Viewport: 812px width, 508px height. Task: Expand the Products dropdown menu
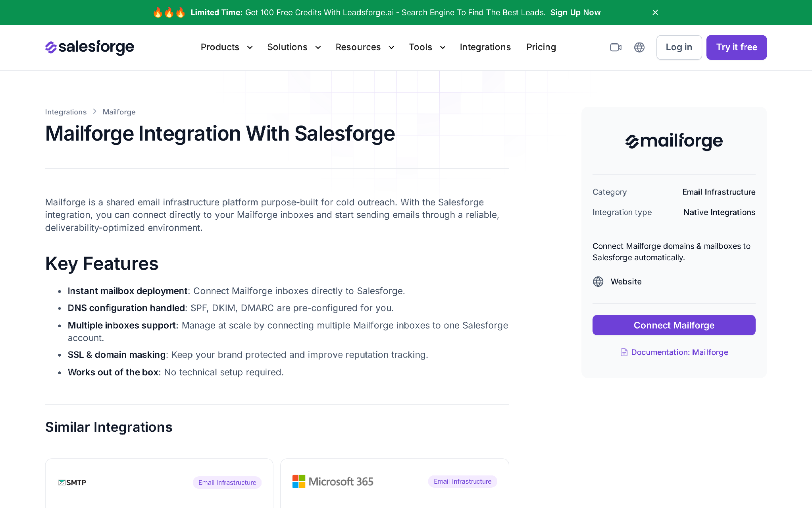pyautogui.click(x=227, y=47)
